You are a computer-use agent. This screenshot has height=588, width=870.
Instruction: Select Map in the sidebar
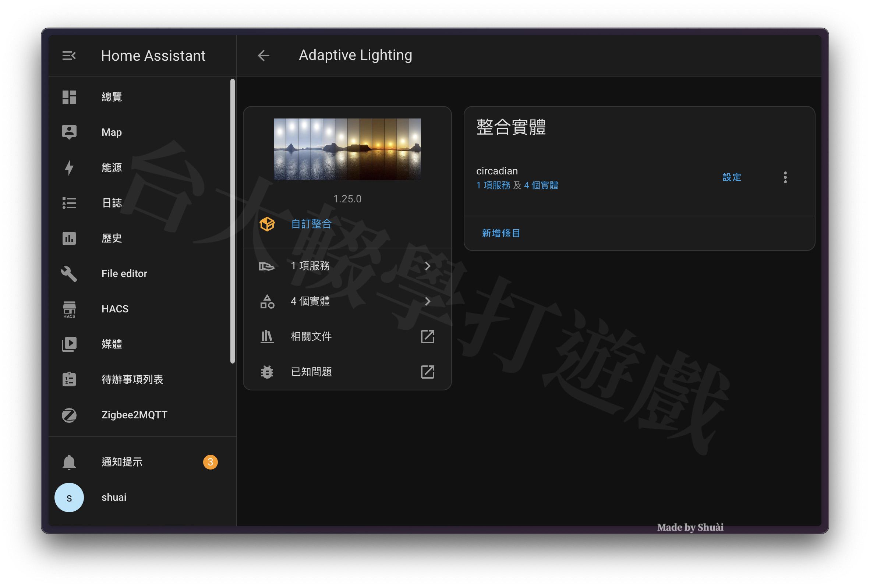pos(142,132)
